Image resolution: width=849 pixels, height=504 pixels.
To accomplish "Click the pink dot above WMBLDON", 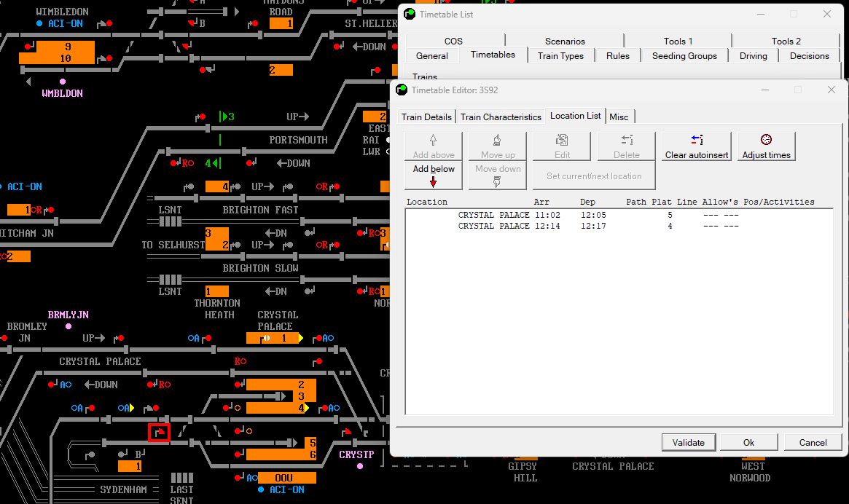I will click(x=62, y=82).
